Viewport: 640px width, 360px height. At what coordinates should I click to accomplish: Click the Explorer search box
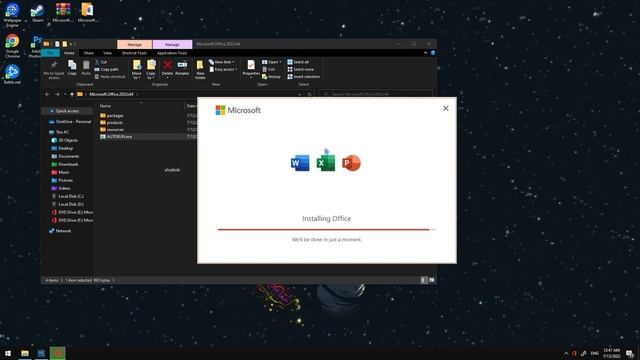tap(376, 94)
